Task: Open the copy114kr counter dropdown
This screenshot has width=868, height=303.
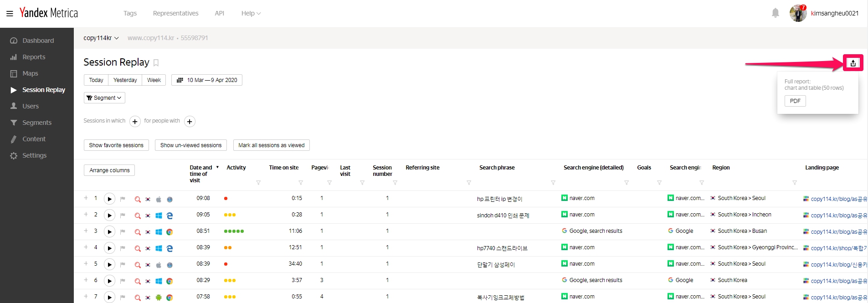Action: (101, 38)
